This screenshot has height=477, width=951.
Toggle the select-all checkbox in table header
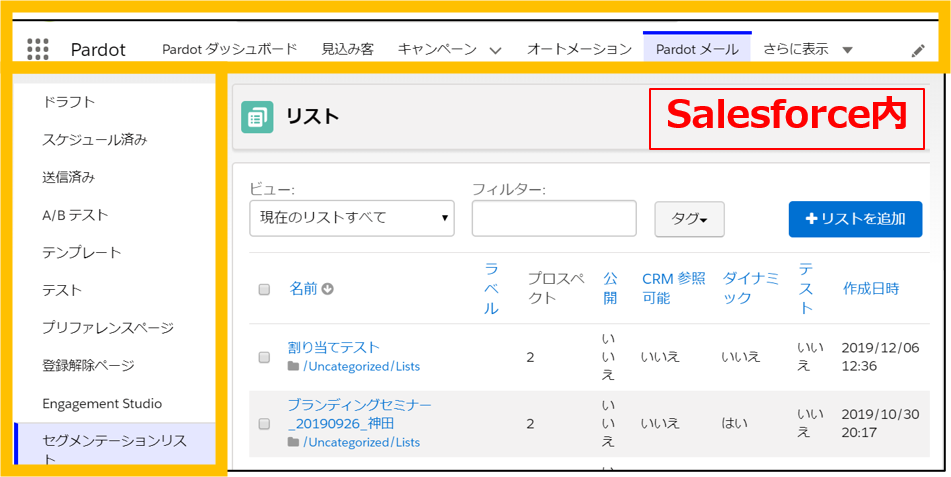pos(264,290)
